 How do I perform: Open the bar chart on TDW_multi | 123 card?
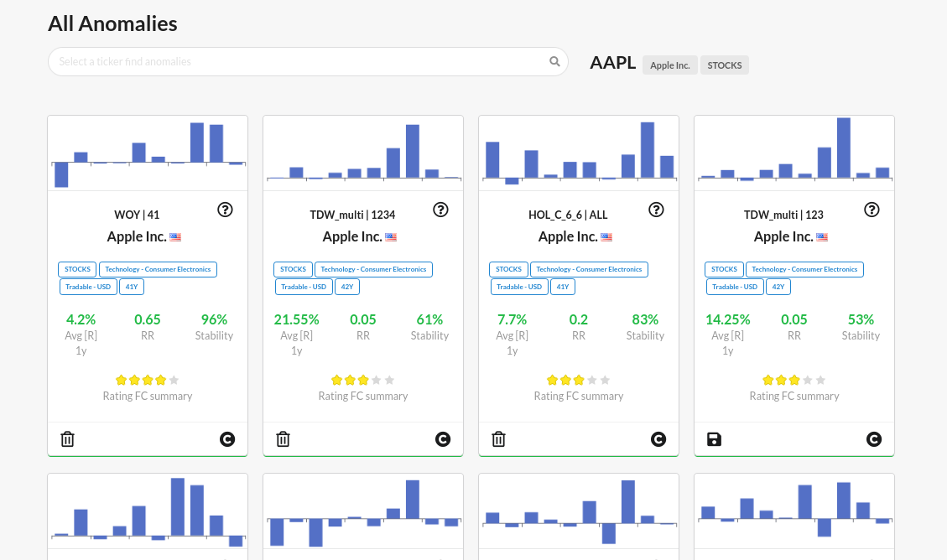794,153
